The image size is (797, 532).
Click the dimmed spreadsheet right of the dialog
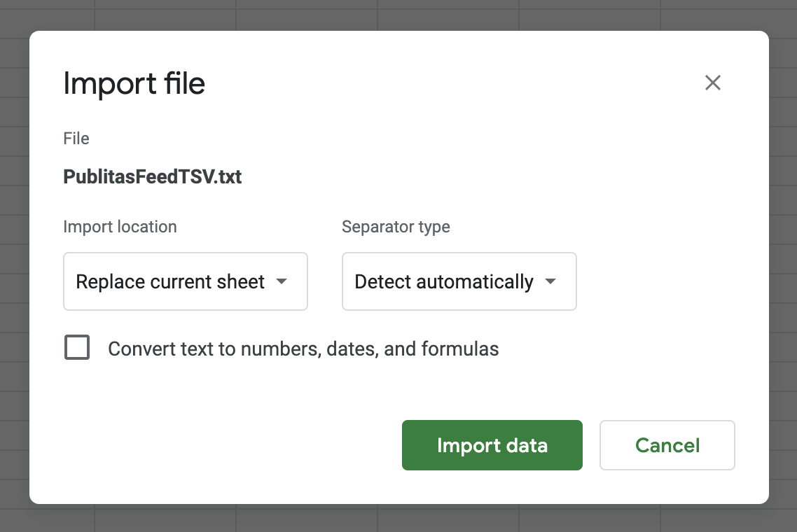click(783, 266)
